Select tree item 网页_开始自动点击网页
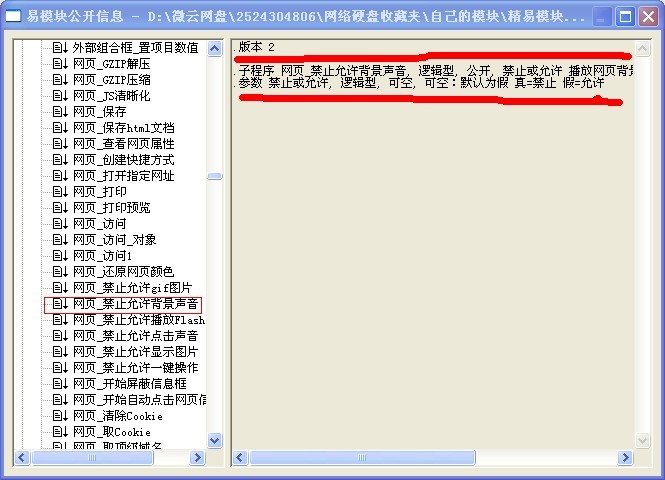The height and width of the screenshot is (480, 665). 139,399
